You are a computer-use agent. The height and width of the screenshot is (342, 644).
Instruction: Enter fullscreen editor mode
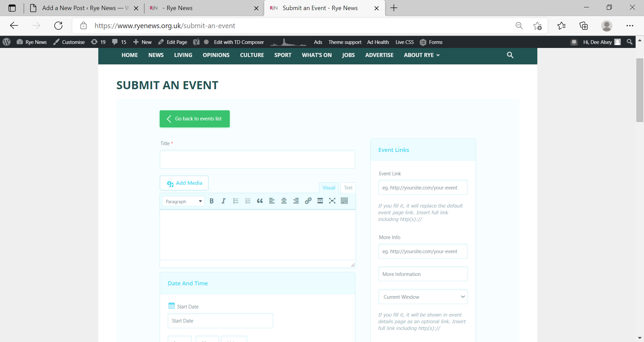332,201
